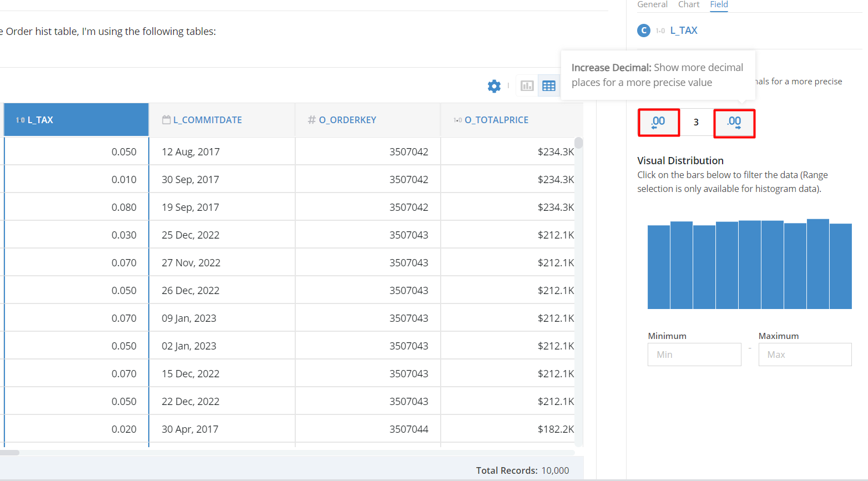Image resolution: width=868 pixels, height=481 pixels.
Task: Select the Field tab
Action: [719, 4]
